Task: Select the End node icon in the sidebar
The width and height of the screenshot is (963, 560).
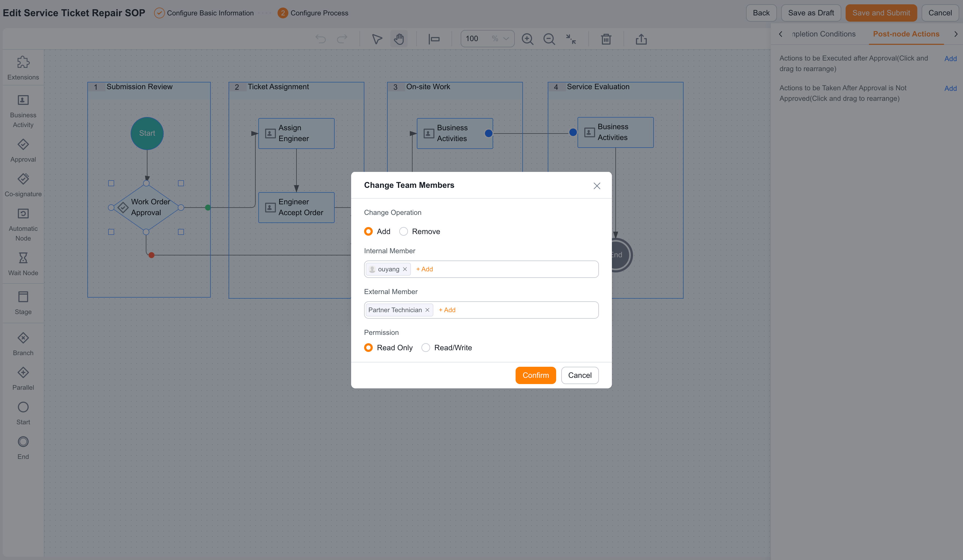Action: pyautogui.click(x=23, y=442)
